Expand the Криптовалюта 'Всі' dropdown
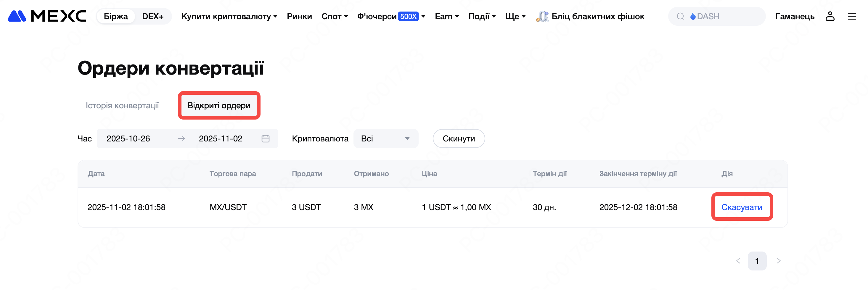The image size is (868, 290). tap(385, 138)
